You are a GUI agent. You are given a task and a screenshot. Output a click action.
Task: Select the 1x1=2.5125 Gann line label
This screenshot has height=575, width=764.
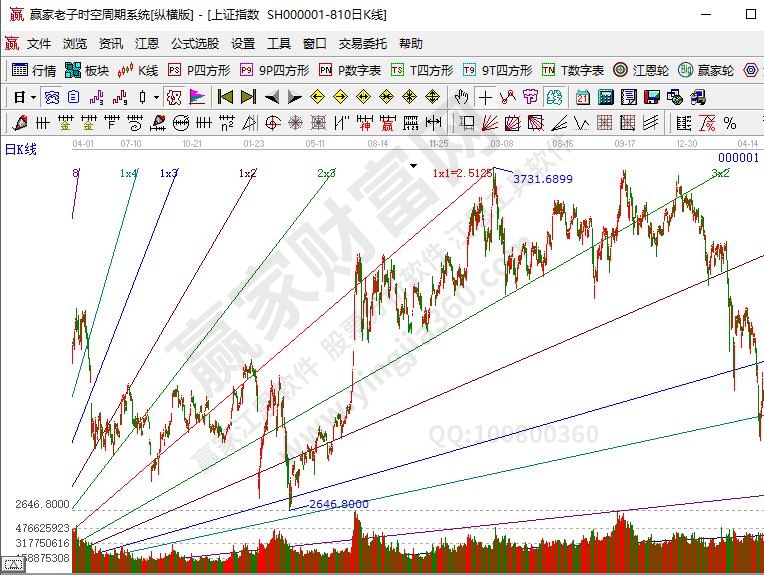point(461,173)
